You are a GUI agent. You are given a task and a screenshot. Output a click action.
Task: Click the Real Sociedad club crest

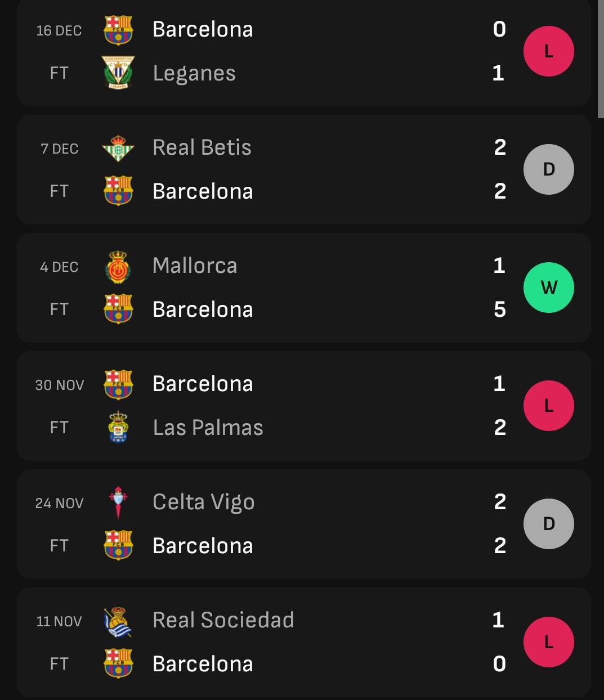point(118,622)
